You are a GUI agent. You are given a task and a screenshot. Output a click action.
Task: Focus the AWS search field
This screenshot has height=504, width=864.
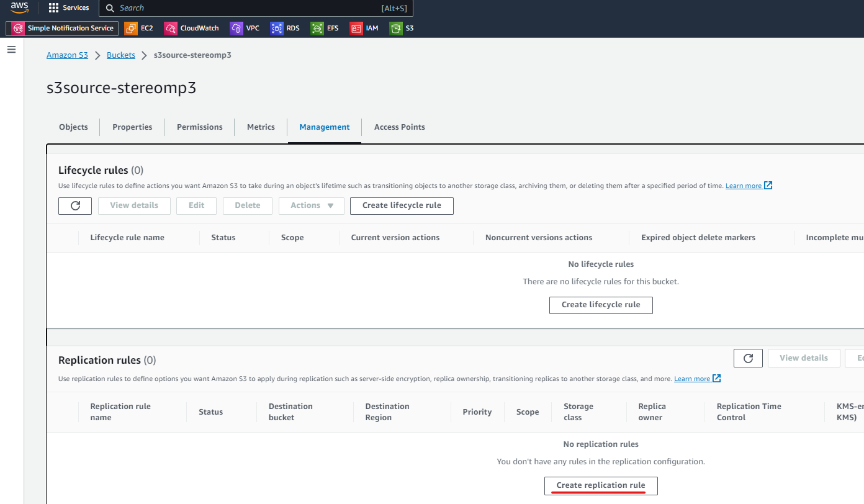256,8
